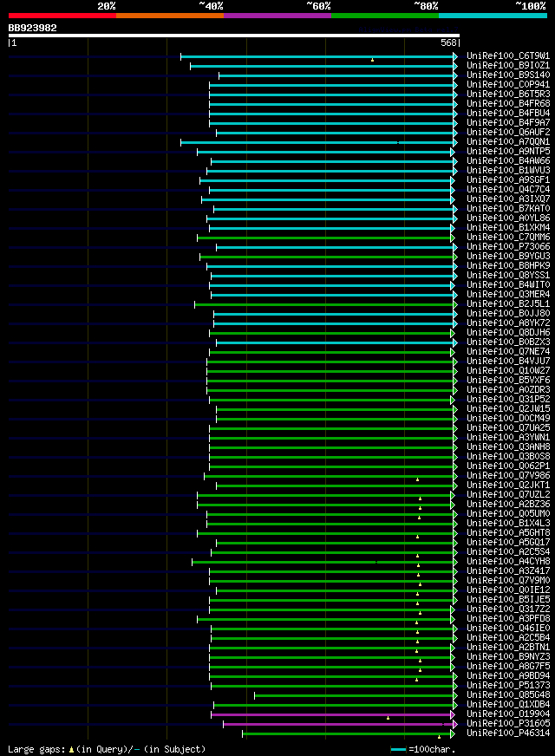Select the UniRef100_B4F9A7 label
555x756 pixels.
click(508, 123)
